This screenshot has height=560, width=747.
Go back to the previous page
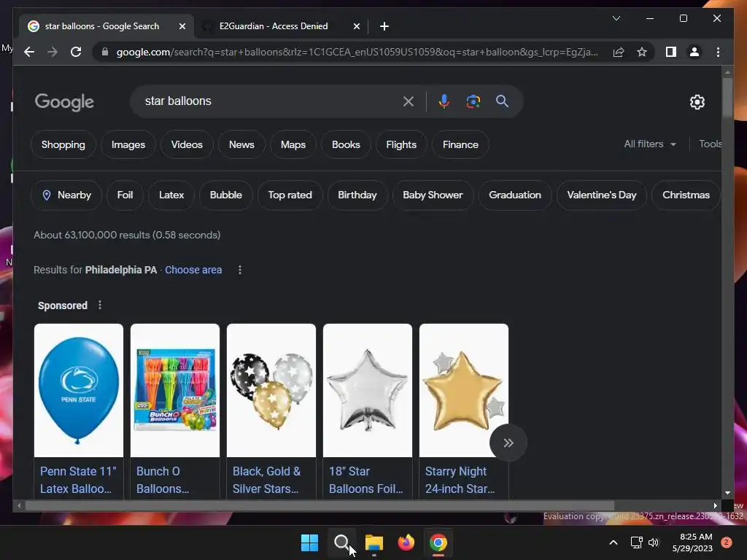point(29,52)
